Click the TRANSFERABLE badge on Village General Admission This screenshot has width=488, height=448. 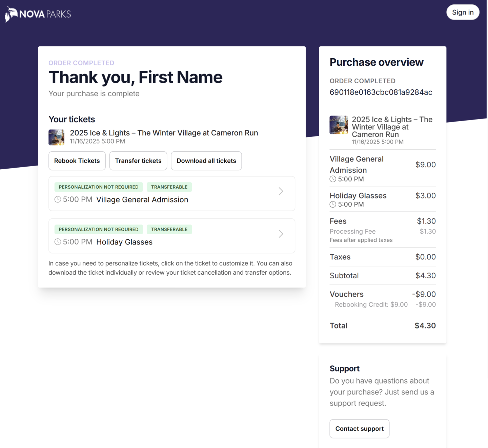tap(169, 187)
